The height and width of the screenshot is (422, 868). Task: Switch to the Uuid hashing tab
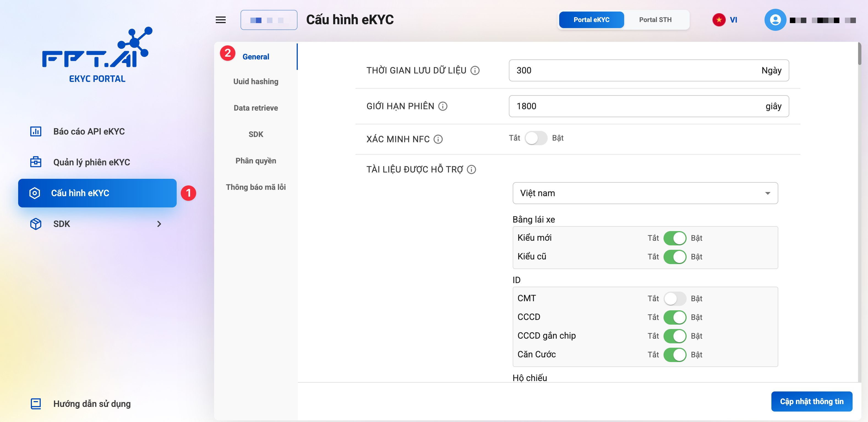256,81
